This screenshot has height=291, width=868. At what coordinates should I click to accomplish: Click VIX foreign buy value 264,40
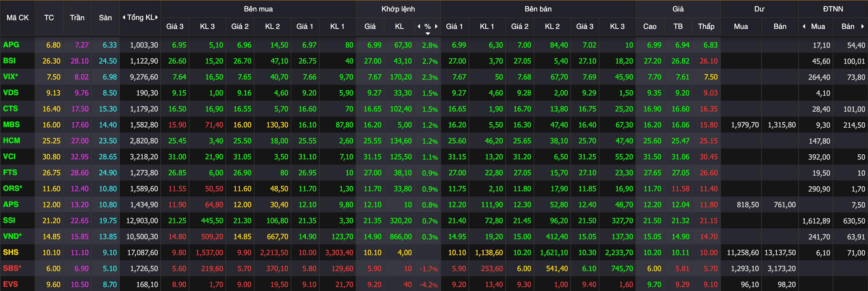pyautogui.click(x=819, y=77)
